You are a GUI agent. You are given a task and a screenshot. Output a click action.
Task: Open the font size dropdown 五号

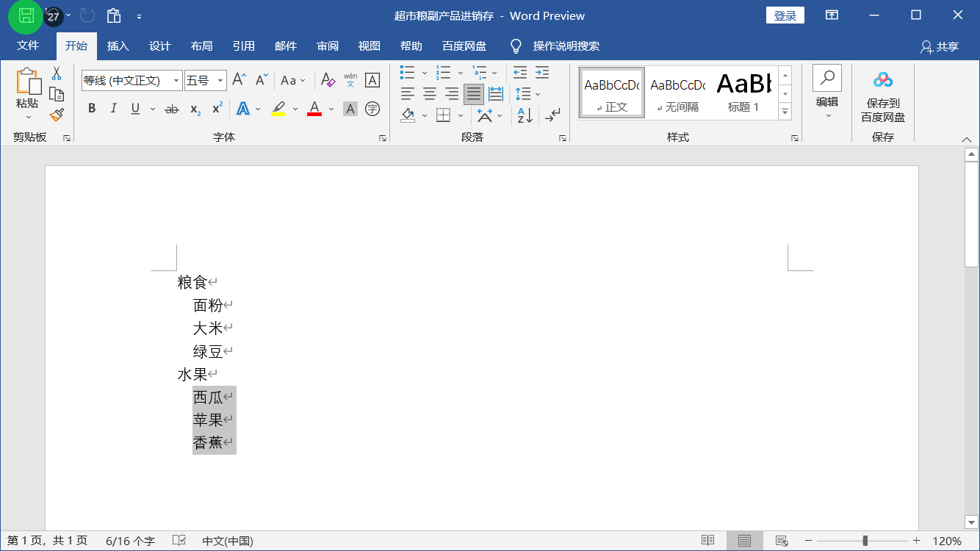pyautogui.click(x=220, y=81)
